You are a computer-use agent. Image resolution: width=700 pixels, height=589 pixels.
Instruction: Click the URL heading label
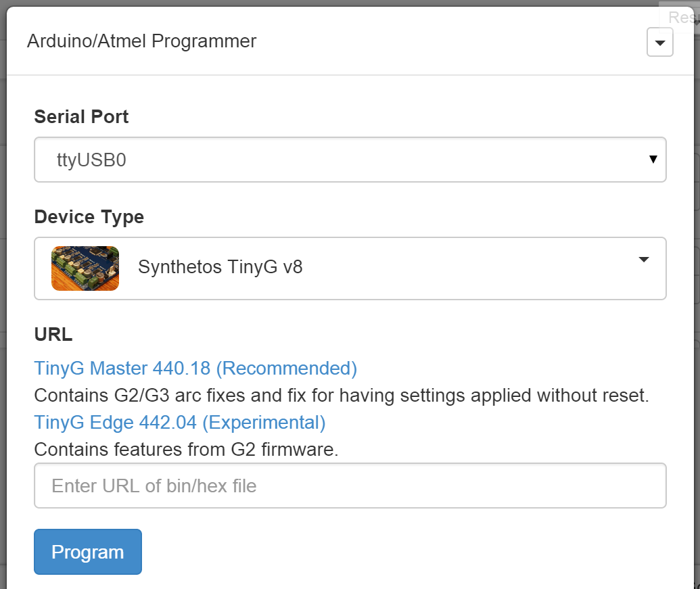[x=53, y=335]
